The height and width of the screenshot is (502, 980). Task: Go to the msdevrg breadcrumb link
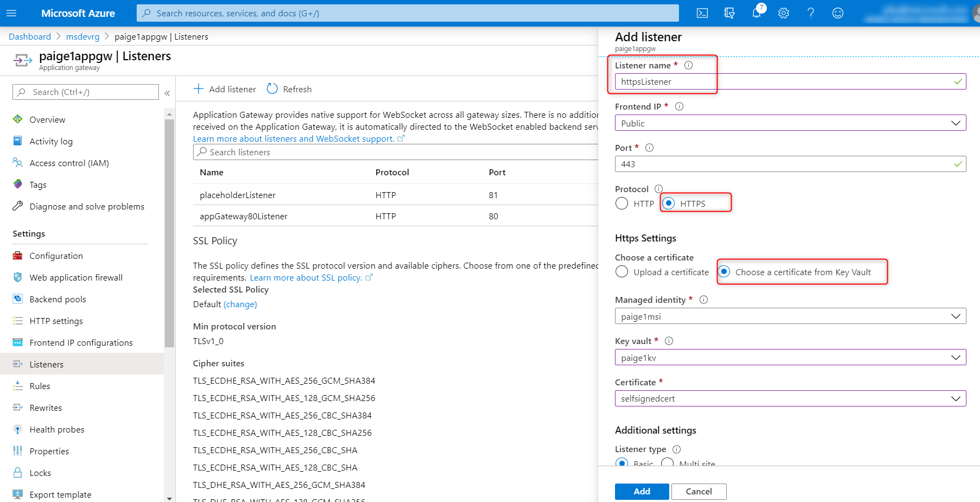[82, 36]
